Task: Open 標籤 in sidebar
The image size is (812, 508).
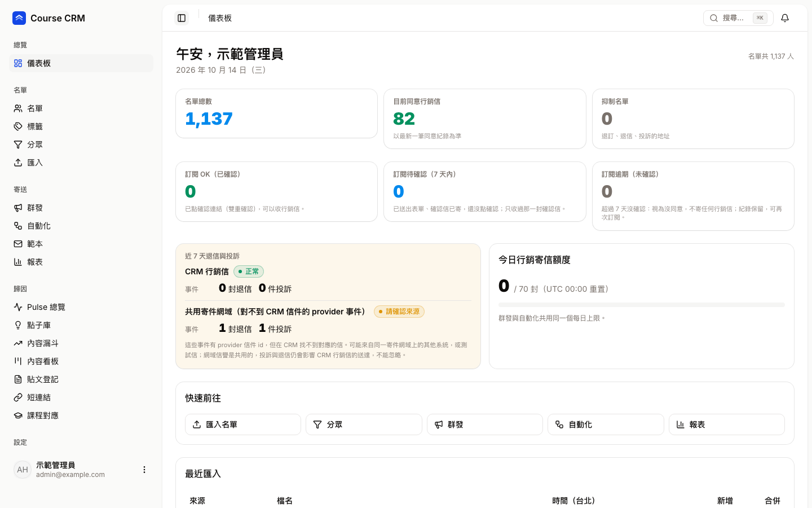Action: [x=81, y=126]
